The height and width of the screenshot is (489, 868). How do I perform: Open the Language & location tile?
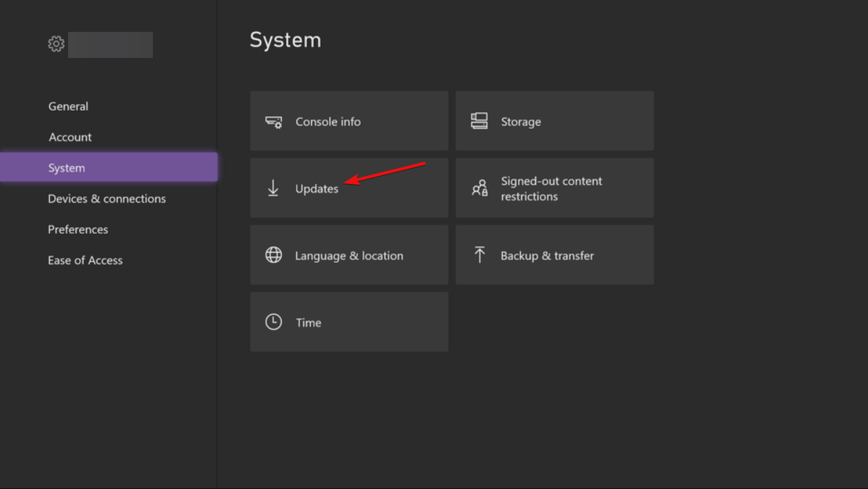pos(349,255)
